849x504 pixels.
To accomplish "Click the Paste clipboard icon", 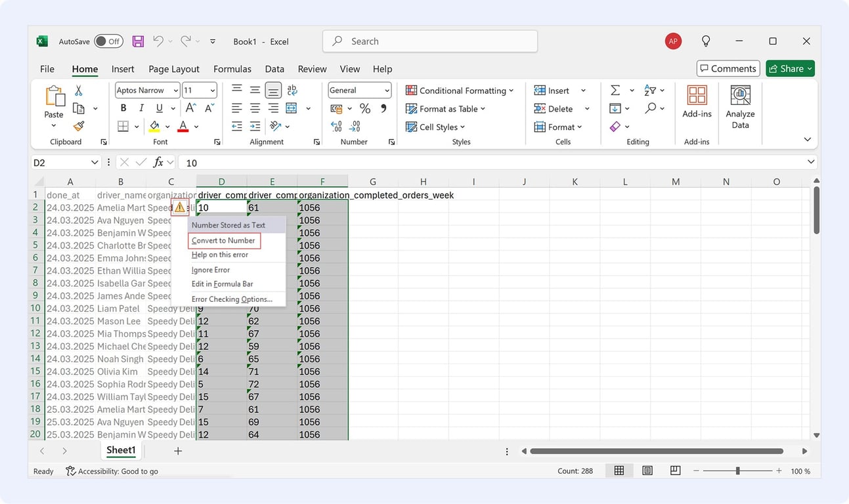I will click(54, 96).
